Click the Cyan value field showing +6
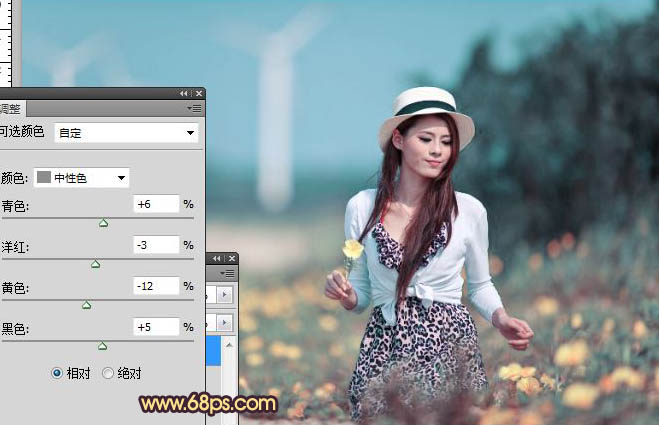Viewport: 659px width, 425px height. click(x=155, y=204)
